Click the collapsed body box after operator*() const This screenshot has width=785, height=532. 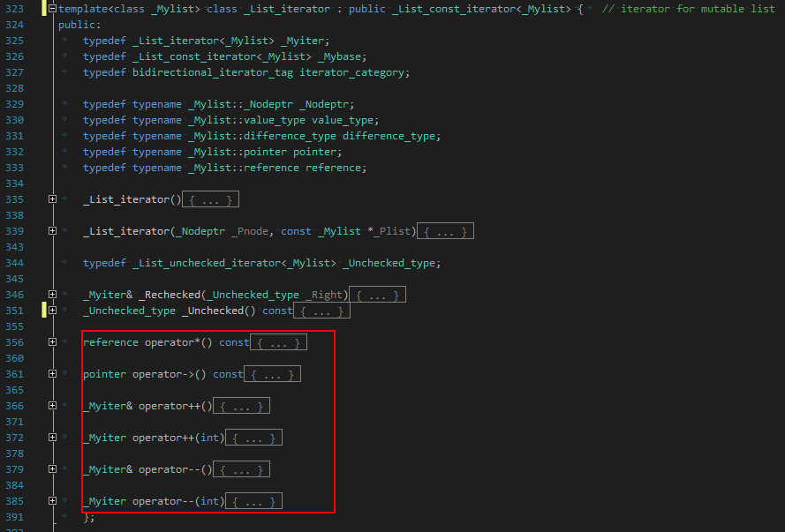coord(279,342)
